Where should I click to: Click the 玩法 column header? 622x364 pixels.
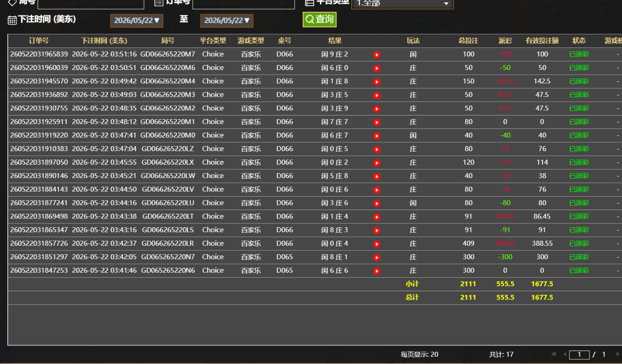tap(413, 41)
